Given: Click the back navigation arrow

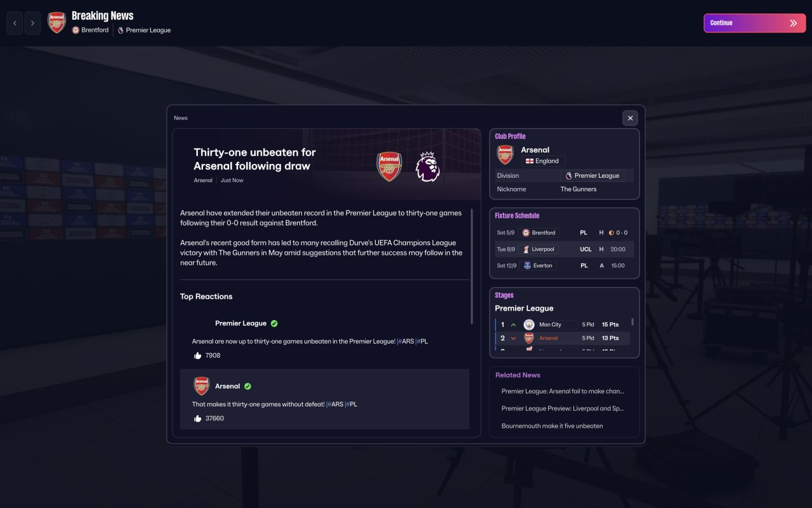Looking at the screenshot, I should pos(15,23).
